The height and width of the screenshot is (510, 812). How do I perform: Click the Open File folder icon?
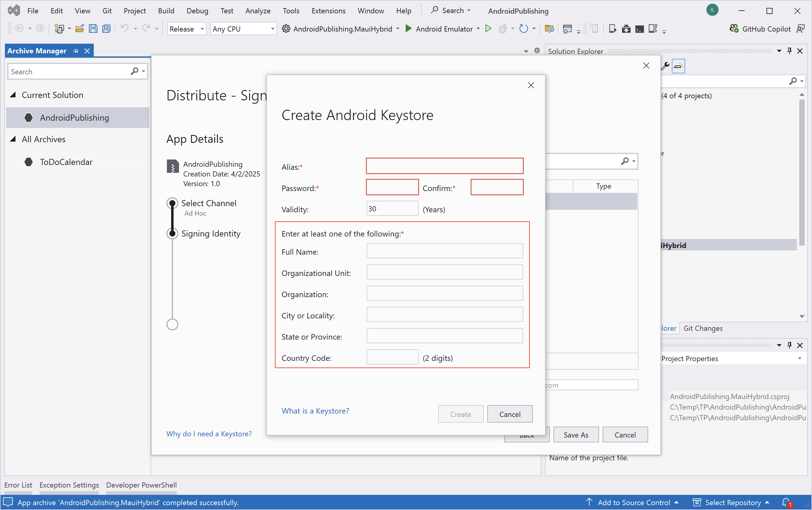[80, 29]
